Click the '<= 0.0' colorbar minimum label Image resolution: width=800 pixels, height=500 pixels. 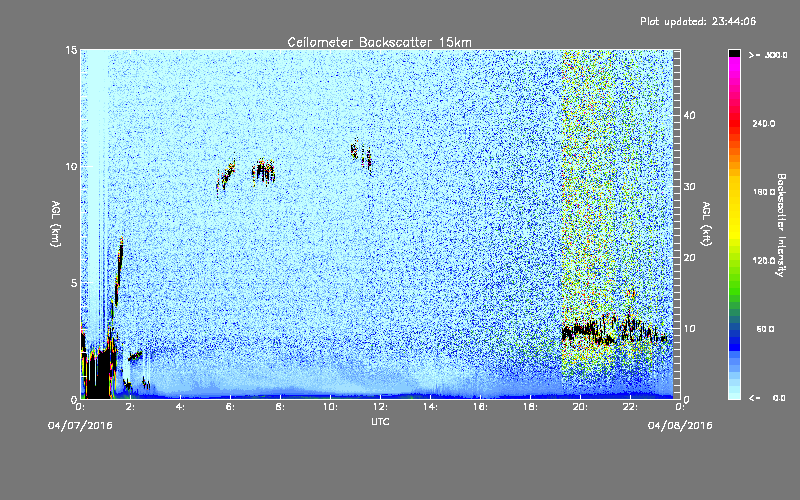click(x=767, y=398)
